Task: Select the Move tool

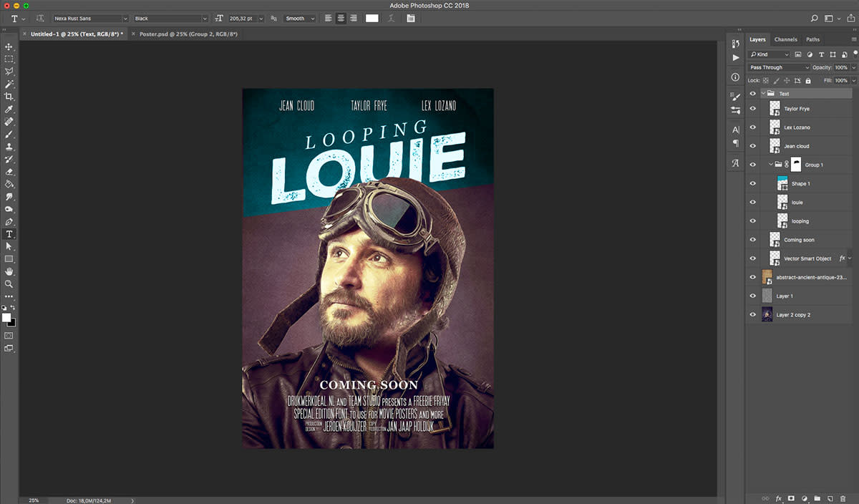Action: click(x=9, y=47)
